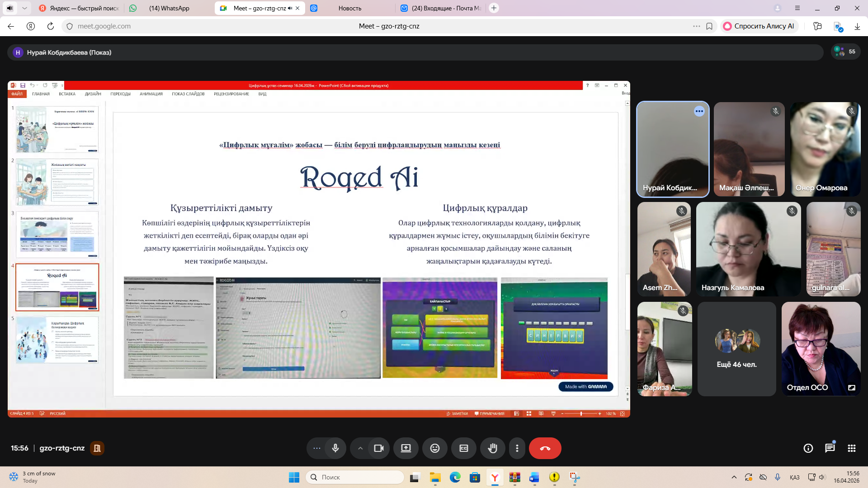Click Спросить Алису AI button
This screenshot has height=488, width=868.
click(x=759, y=26)
